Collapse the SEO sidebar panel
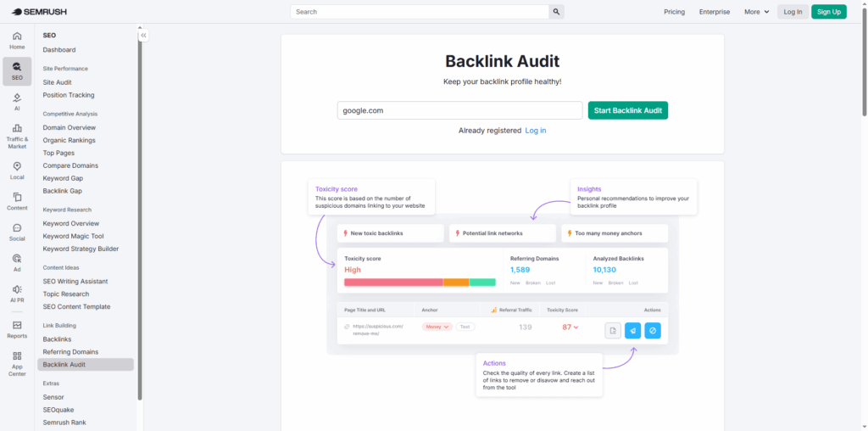 pos(143,36)
